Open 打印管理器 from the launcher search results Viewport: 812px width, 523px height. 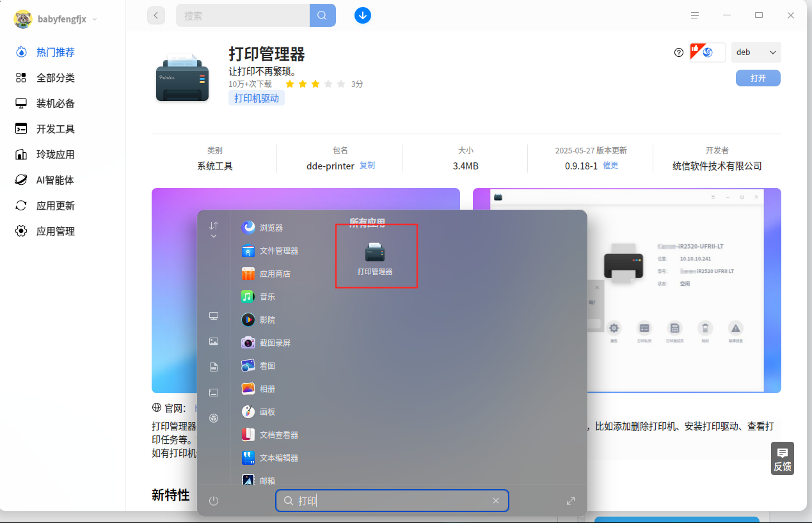[x=376, y=258]
